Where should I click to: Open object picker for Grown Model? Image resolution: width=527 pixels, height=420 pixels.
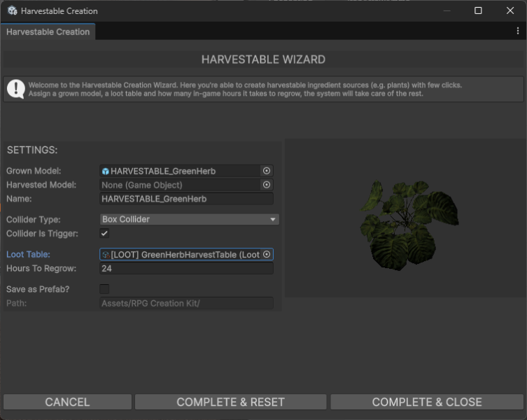pyautogui.click(x=267, y=171)
